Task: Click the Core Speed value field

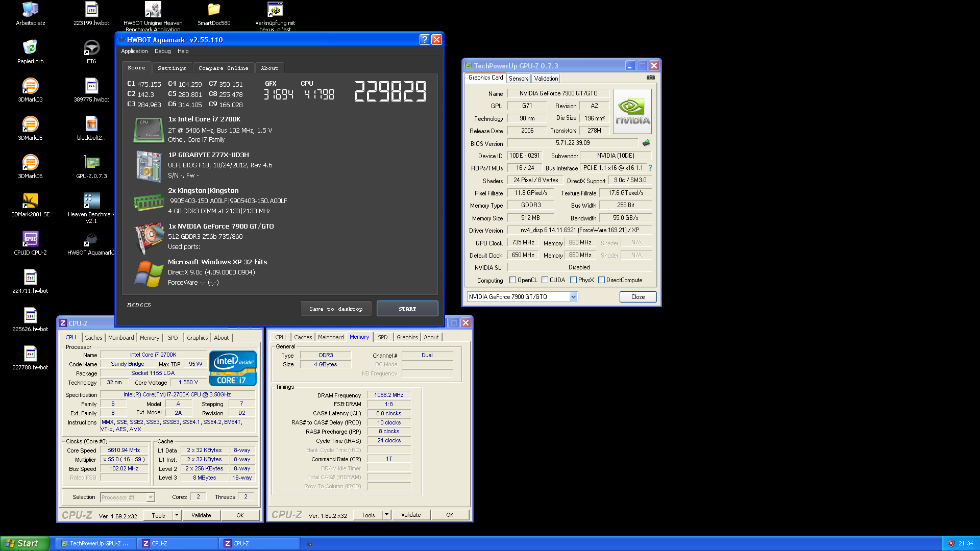Action: click(124, 450)
